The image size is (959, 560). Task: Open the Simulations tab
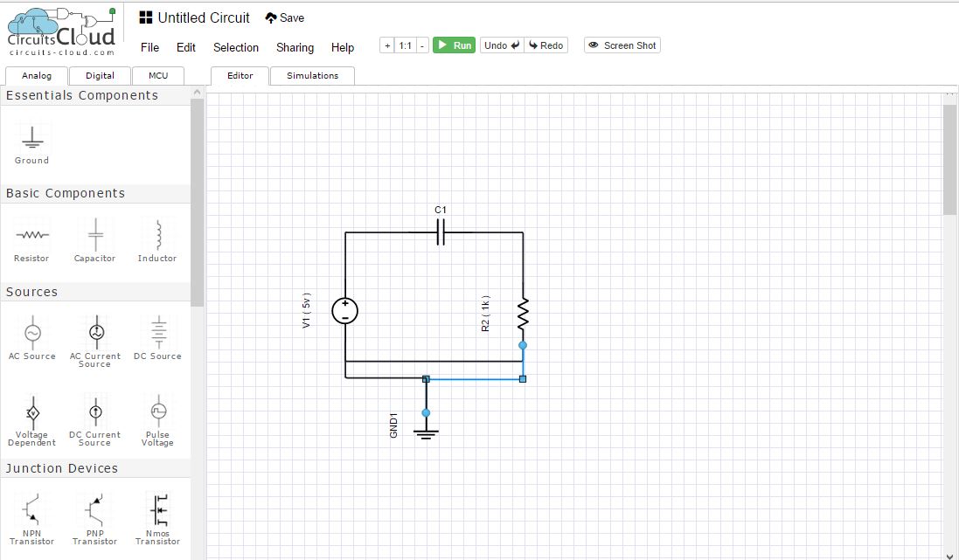click(312, 76)
